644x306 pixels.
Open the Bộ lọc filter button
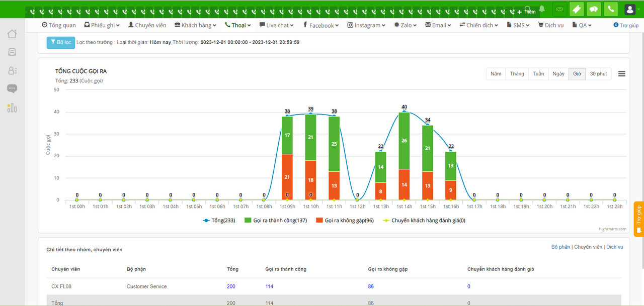[61, 43]
